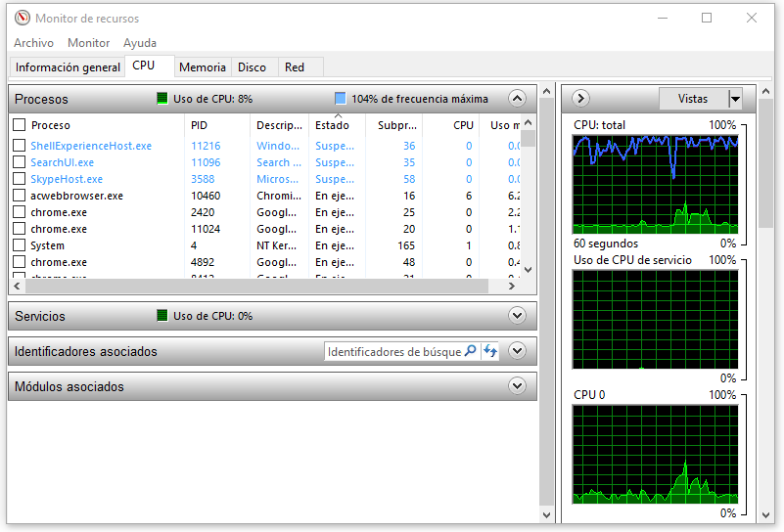Switch to the Memoria tab

pyautogui.click(x=203, y=66)
